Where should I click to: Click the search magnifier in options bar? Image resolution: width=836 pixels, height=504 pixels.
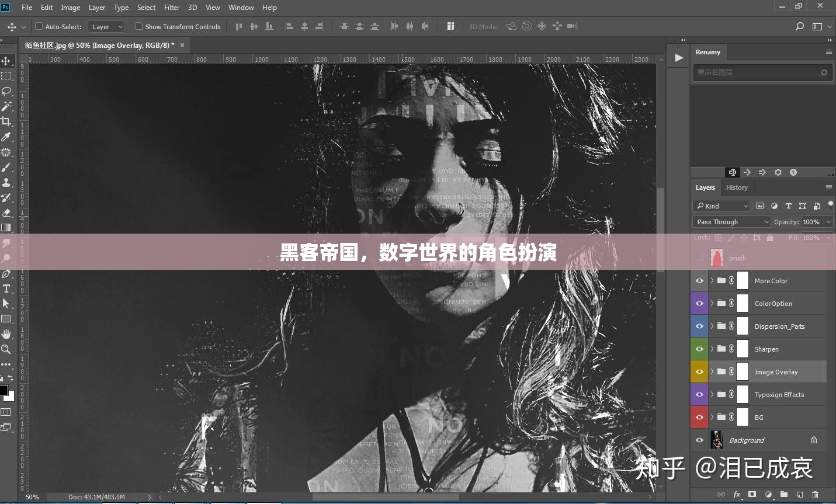[800, 26]
